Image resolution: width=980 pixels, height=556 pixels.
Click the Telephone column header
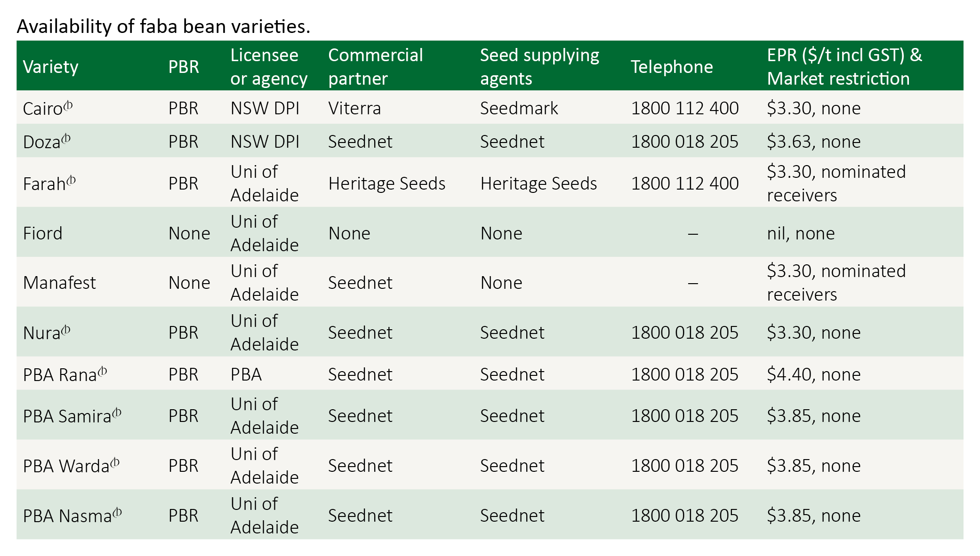[x=672, y=67]
